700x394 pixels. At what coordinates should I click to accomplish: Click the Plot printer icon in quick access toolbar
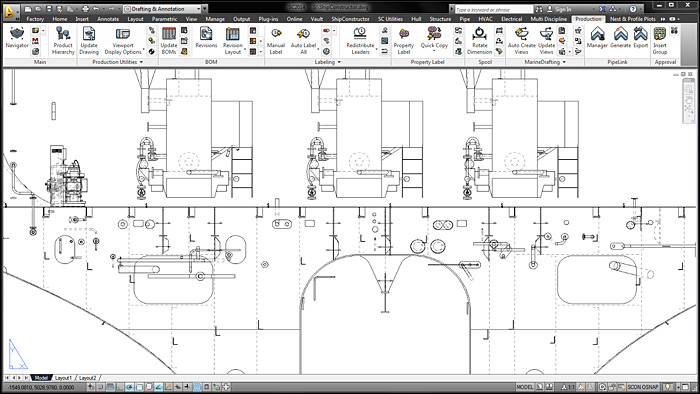click(x=85, y=9)
